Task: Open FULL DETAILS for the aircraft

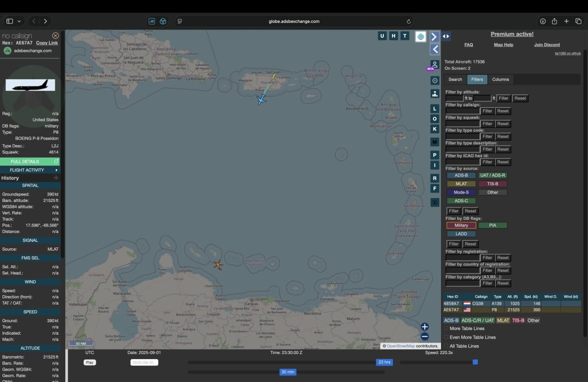Action: point(30,162)
